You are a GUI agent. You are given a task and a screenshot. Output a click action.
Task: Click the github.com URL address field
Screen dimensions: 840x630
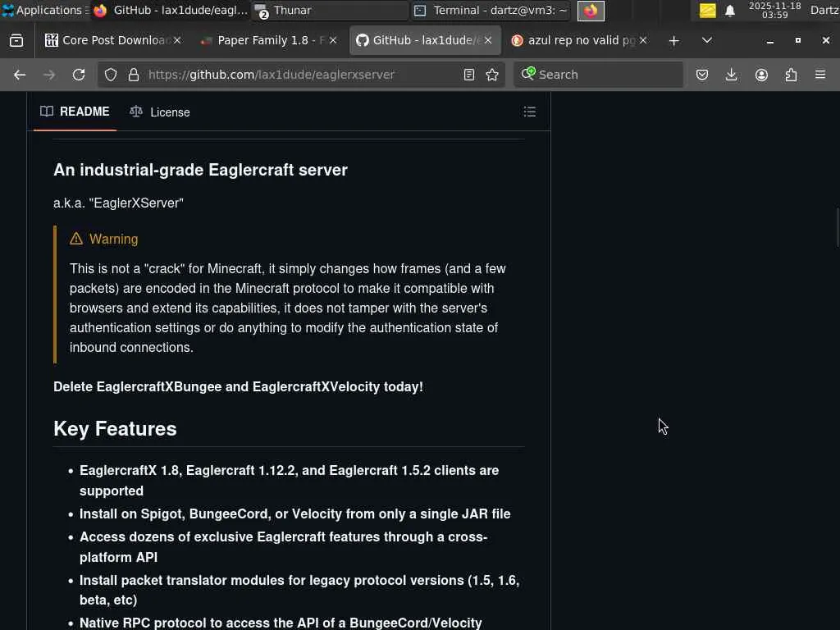(x=300, y=75)
